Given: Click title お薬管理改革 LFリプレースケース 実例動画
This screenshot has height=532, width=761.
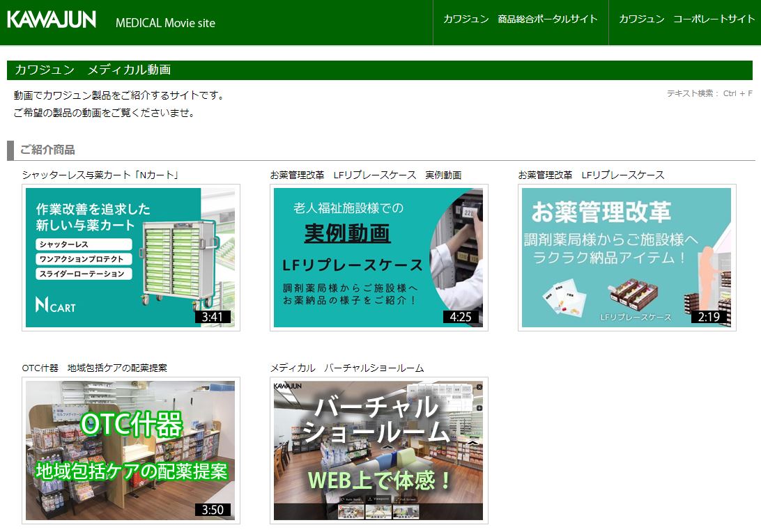Looking at the screenshot, I should point(365,175).
